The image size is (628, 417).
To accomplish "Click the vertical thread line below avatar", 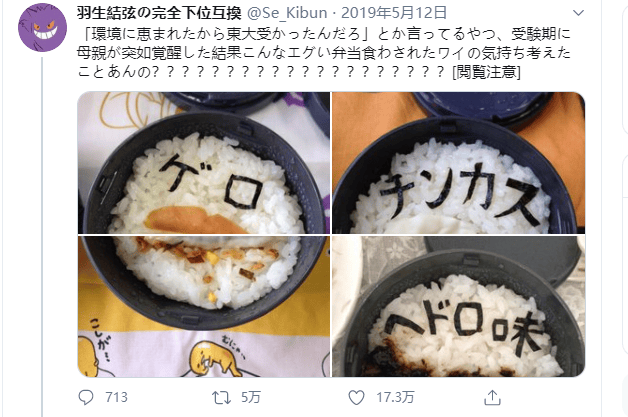I will coord(42,236).
